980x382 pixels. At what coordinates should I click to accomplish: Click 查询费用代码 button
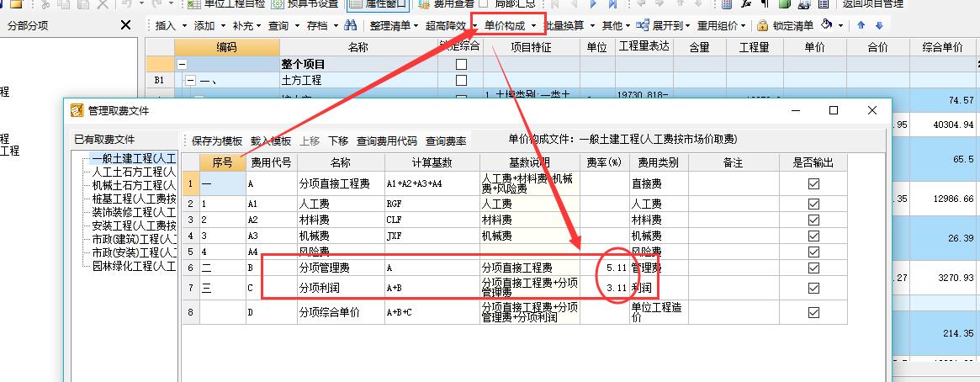coord(386,141)
